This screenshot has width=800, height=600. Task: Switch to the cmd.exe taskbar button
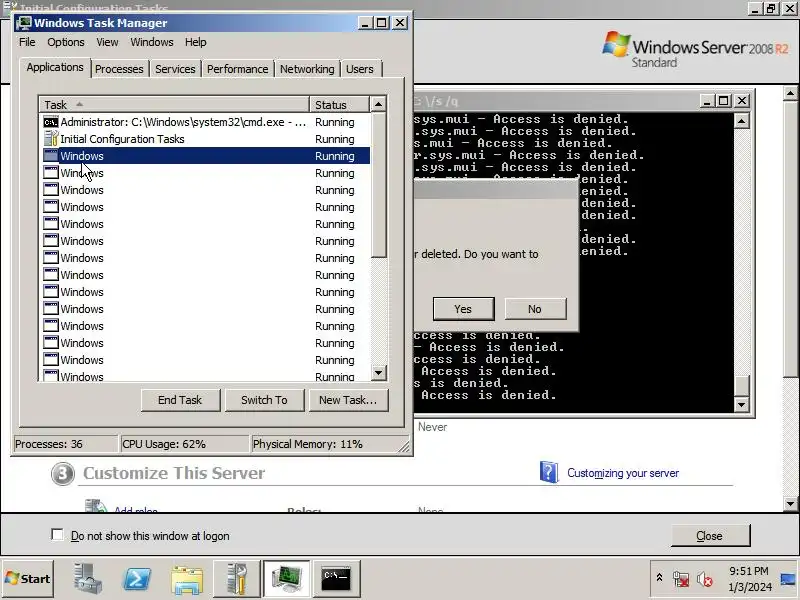(x=336, y=579)
